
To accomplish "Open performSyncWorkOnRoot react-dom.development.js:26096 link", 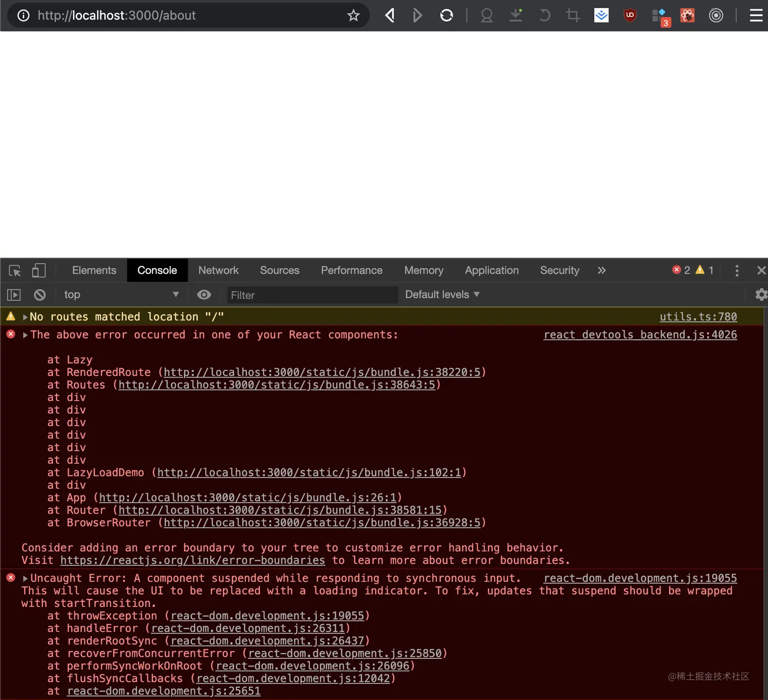I will point(312,666).
